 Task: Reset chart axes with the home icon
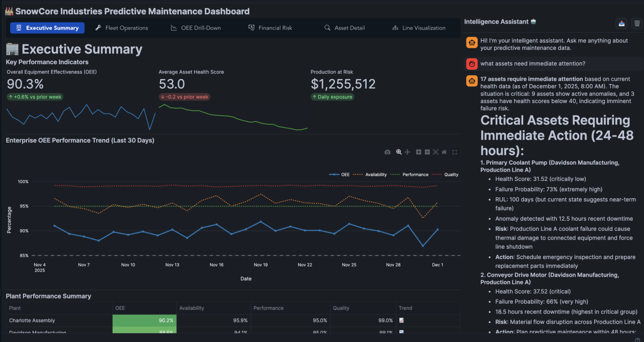click(x=444, y=152)
